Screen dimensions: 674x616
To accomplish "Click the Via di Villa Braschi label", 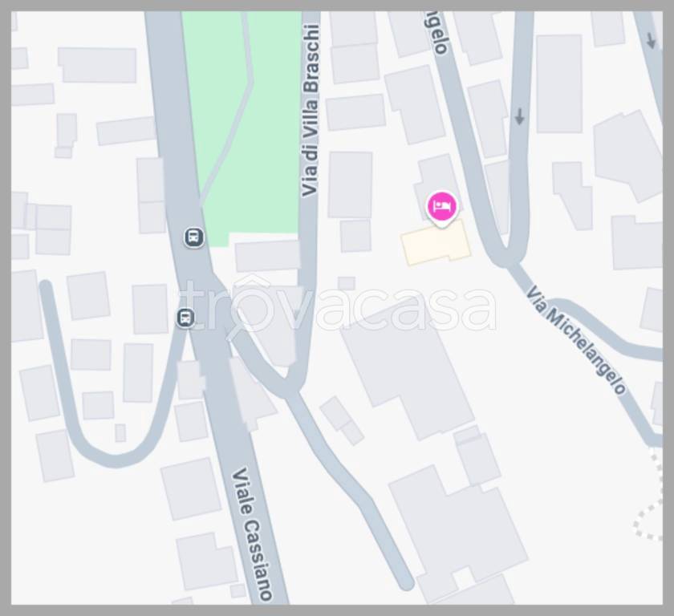I will 310,111.
